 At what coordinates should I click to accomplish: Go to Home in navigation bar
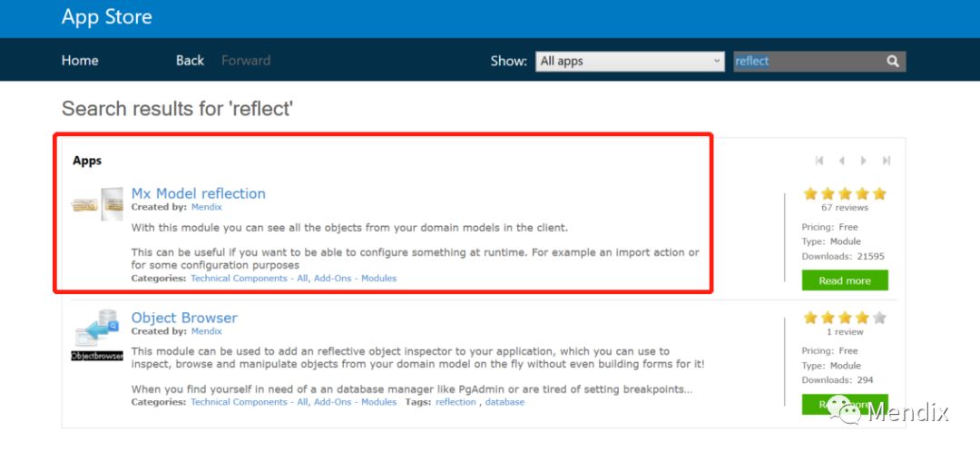(80, 61)
